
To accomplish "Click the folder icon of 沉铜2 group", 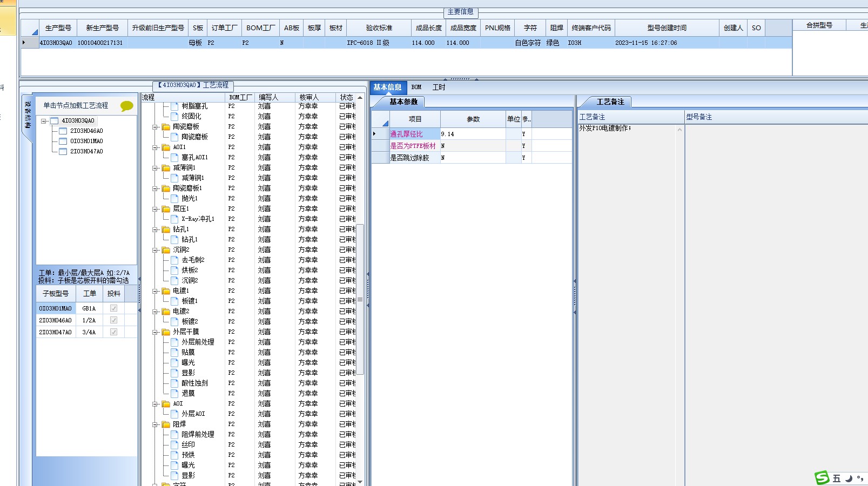I will 166,250.
